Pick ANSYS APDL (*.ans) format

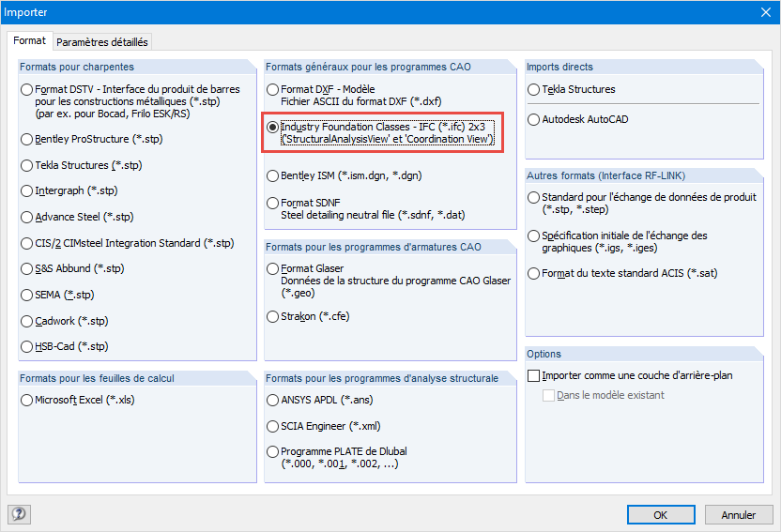tap(273, 400)
